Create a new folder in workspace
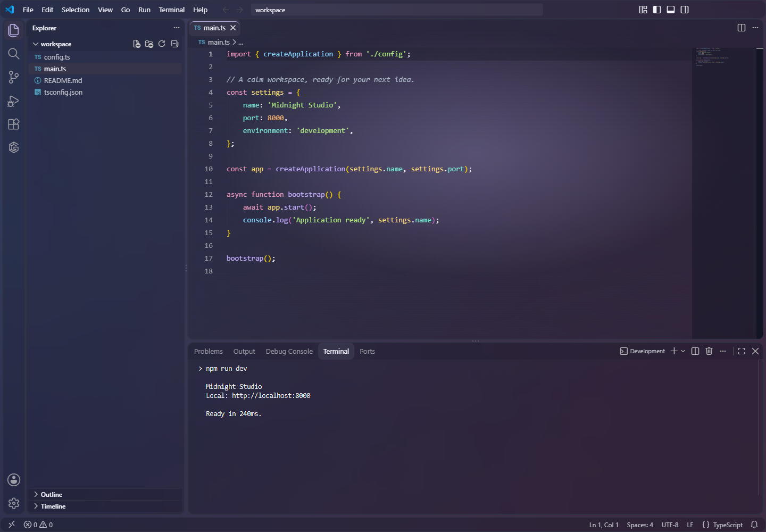The image size is (766, 532). (149, 44)
